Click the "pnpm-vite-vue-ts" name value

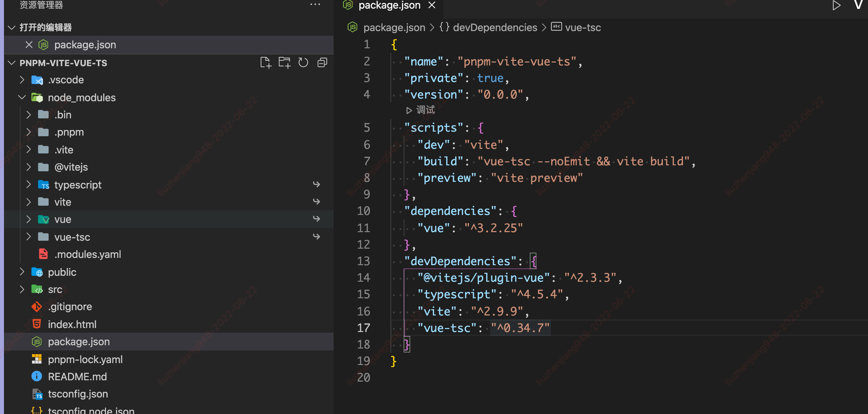(x=517, y=62)
